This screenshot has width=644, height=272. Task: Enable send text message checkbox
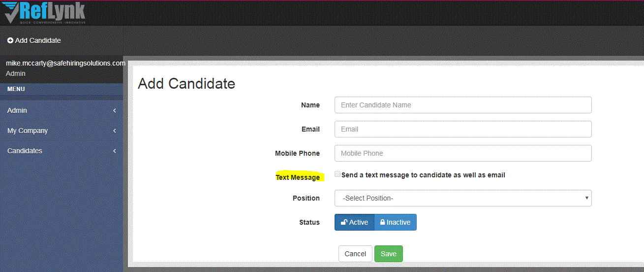337,174
